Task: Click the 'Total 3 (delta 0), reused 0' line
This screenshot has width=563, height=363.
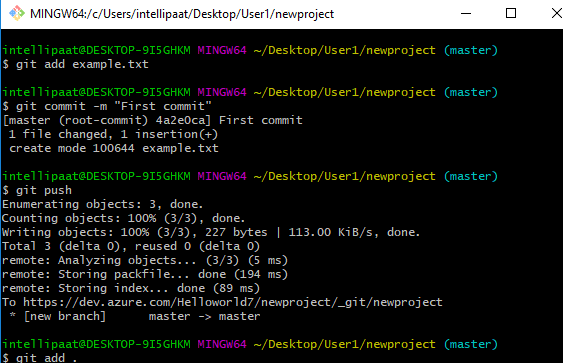Action: coord(131,246)
